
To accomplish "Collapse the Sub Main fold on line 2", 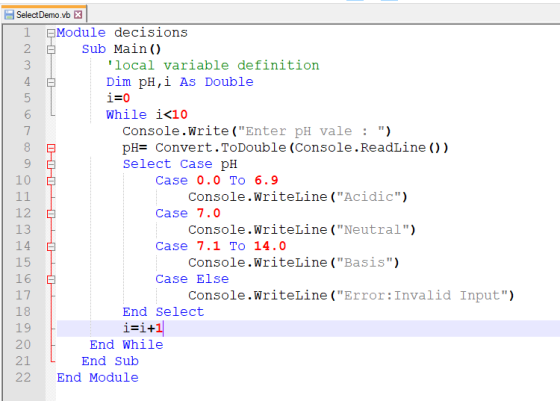I will [51, 50].
